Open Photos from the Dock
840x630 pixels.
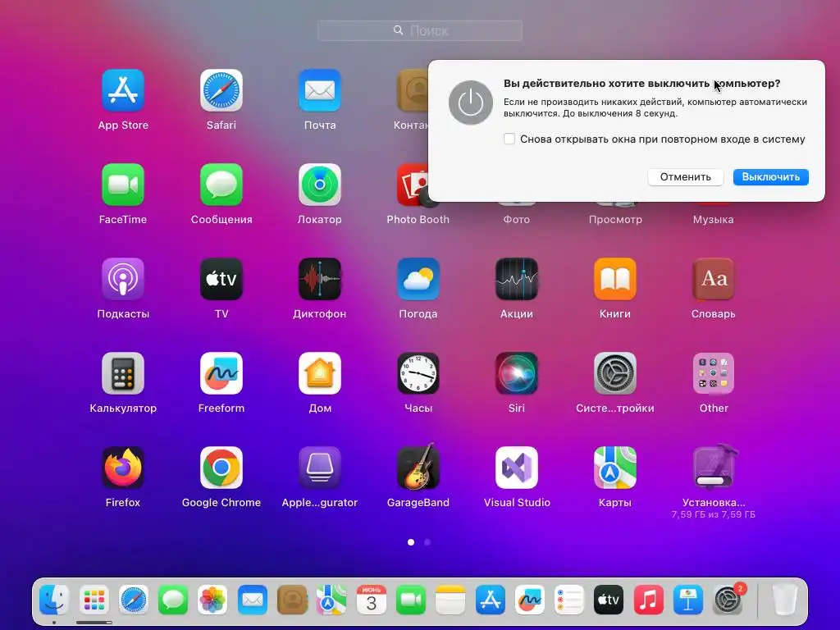click(x=212, y=600)
